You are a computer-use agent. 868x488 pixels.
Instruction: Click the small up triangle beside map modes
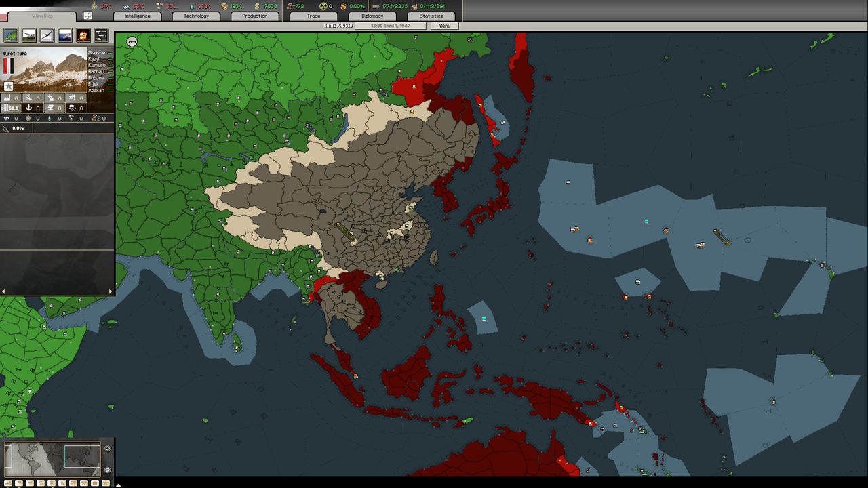point(118,485)
